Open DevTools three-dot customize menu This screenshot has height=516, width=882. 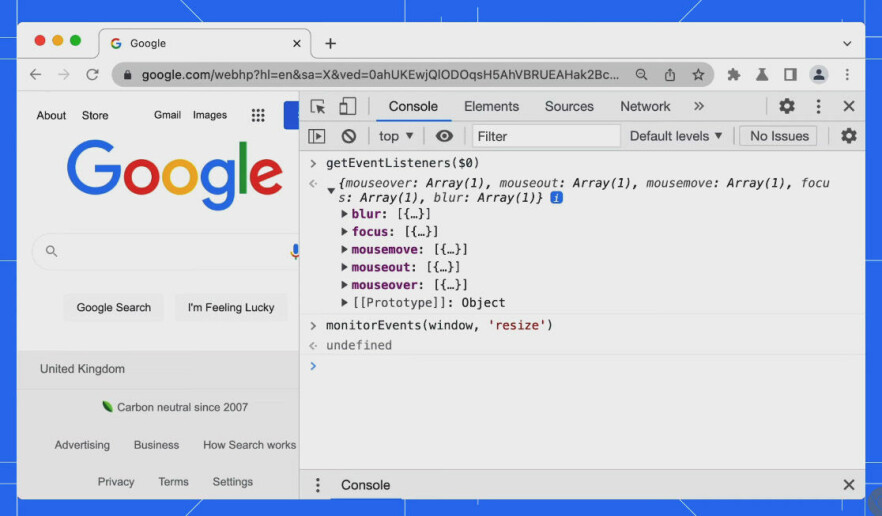point(818,106)
